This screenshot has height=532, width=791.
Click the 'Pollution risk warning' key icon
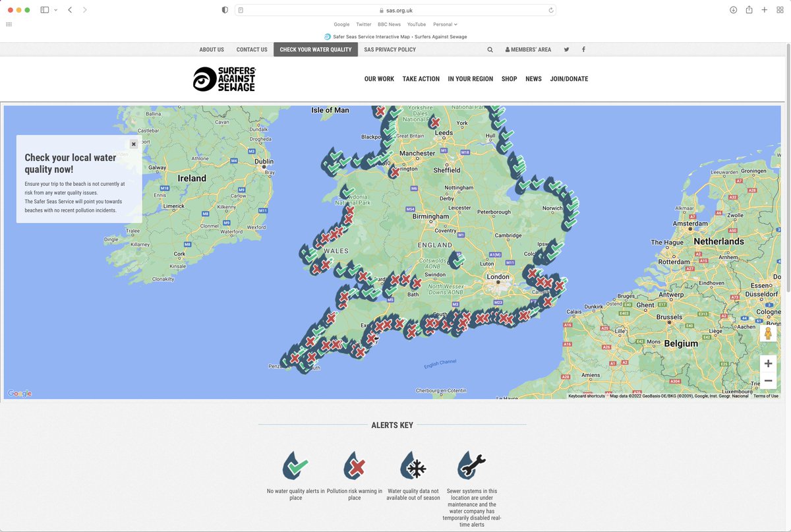(355, 466)
